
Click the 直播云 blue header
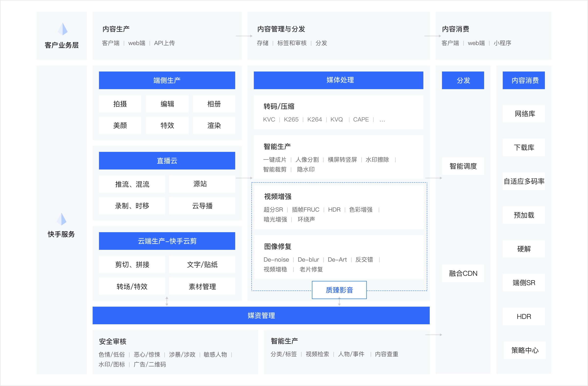(167, 161)
